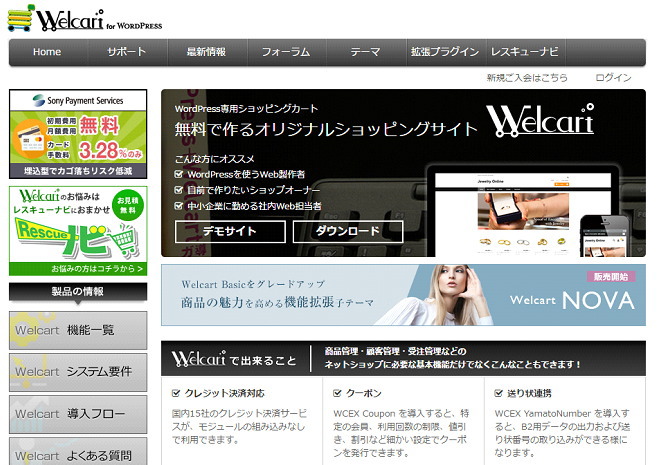This screenshot has width=658, height=465.
Task: Open the サポート navigation item
Action: pyautogui.click(x=126, y=52)
